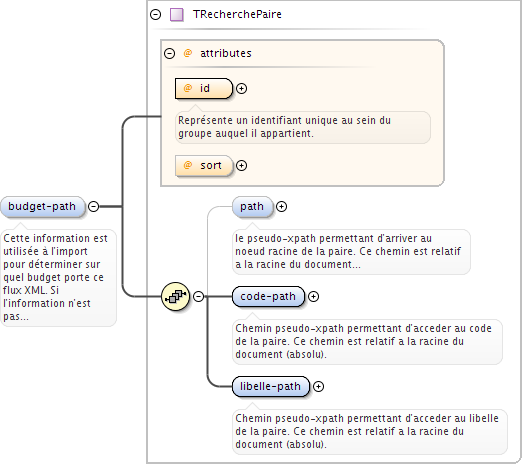Click the orange @ icon beside attributes

click(x=188, y=53)
